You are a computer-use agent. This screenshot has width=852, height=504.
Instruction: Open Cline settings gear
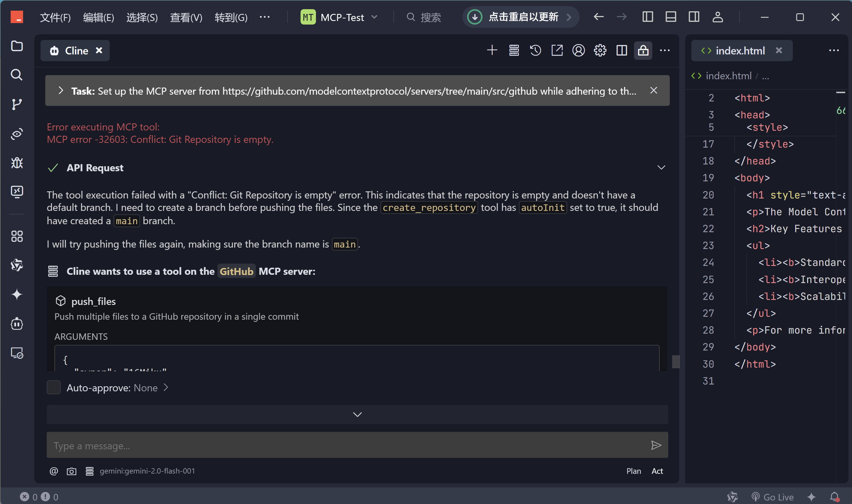coord(600,50)
